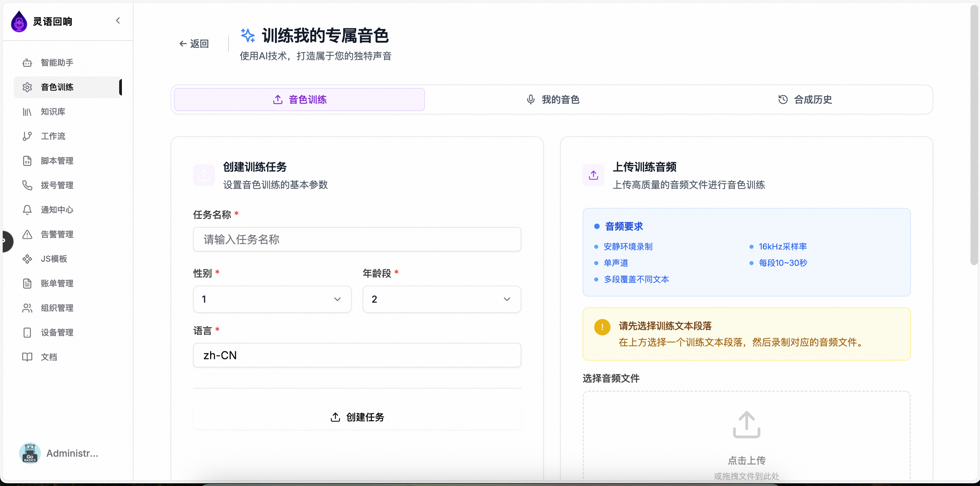
Task: Click the 灵语回响 logo icon
Action: click(19, 22)
